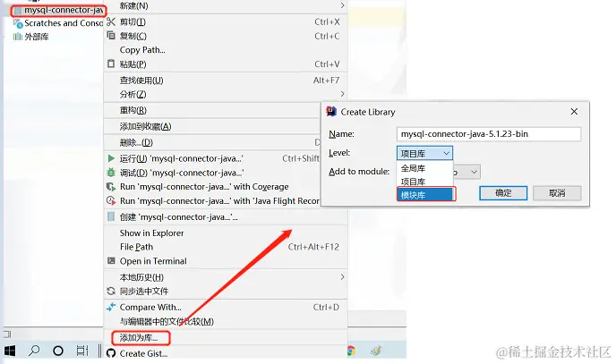
Task: Choose Run with Coverage entry
Action: click(x=212, y=187)
